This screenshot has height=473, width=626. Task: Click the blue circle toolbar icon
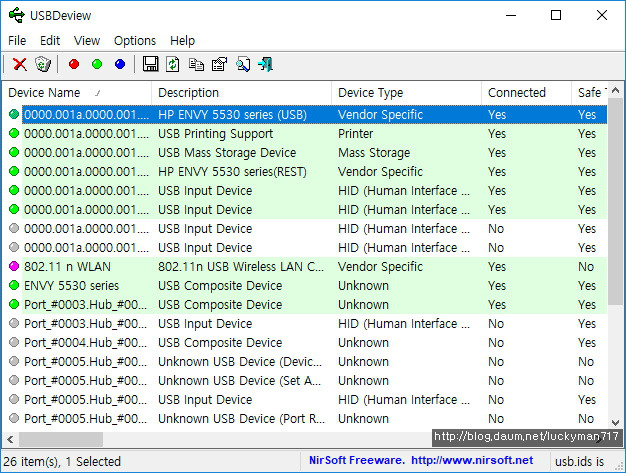(120, 64)
